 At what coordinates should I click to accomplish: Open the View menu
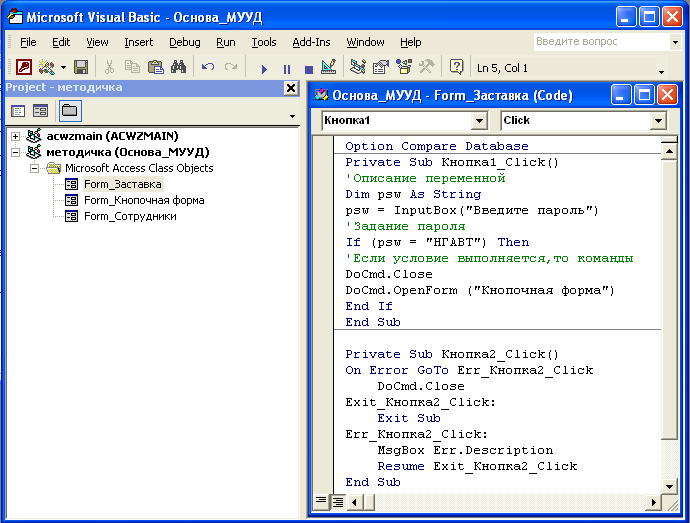click(97, 42)
